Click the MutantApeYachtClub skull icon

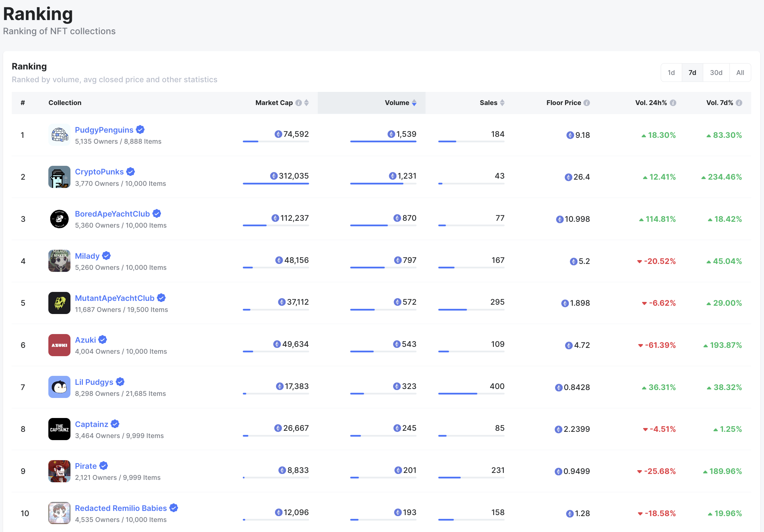(59, 303)
